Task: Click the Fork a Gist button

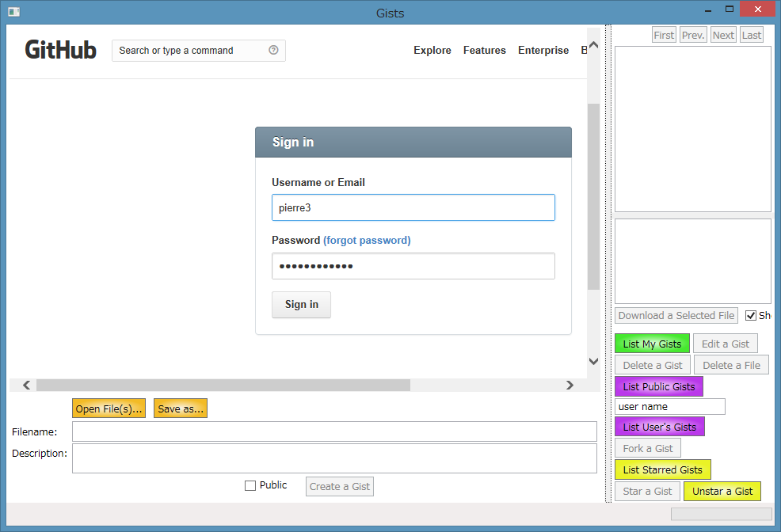Action: pyautogui.click(x=647, y=448)
